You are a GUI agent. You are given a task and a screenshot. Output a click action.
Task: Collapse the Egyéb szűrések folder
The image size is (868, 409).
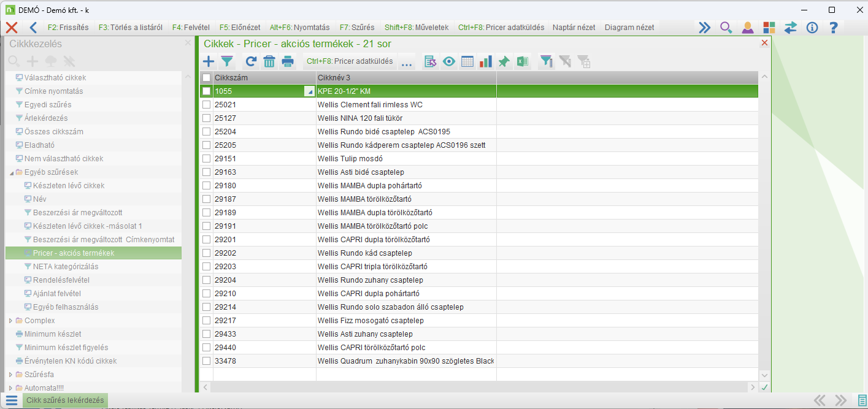[10, 172]
